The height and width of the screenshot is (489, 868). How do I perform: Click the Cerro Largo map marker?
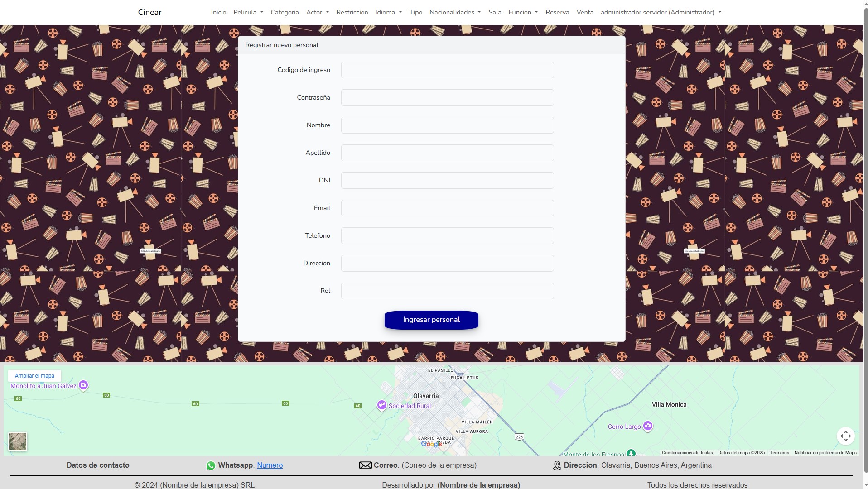(x=648, y=426)
